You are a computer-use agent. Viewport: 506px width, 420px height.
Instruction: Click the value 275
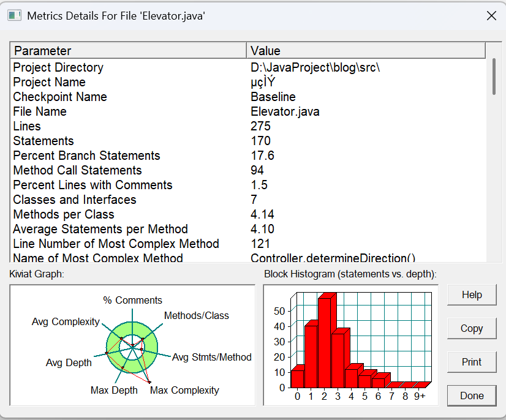[260, 126]
